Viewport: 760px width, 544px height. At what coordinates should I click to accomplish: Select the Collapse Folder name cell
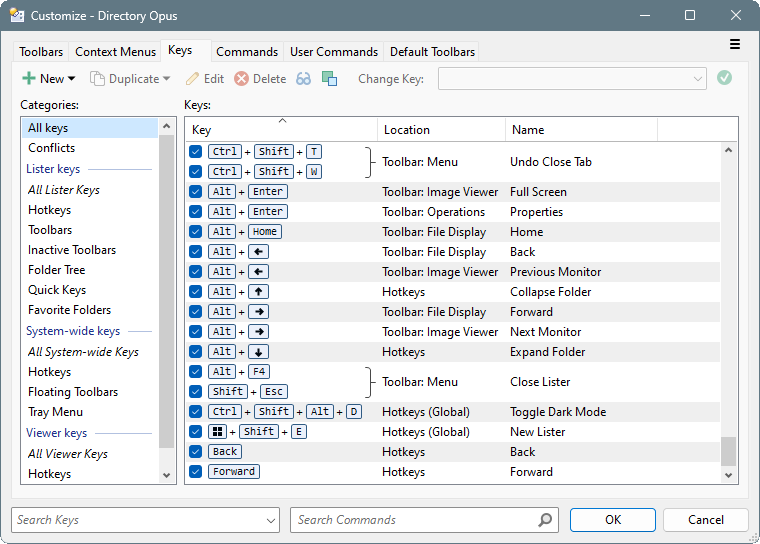551,292
